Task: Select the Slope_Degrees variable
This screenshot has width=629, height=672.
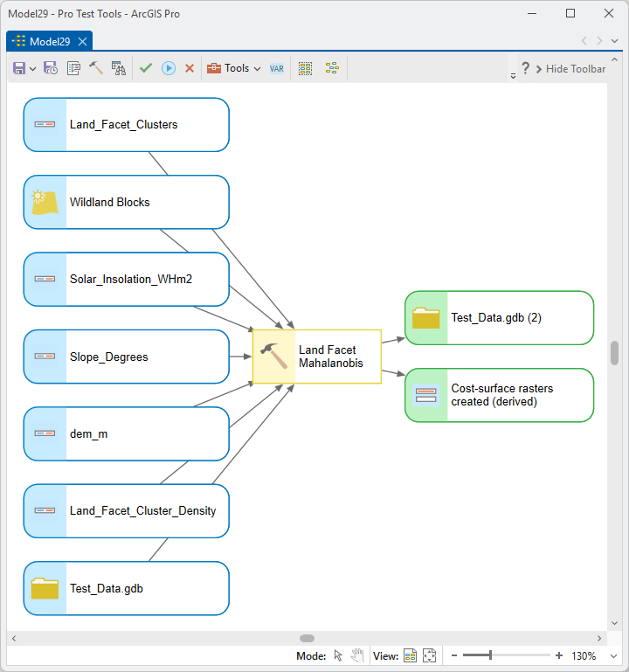Action: [127, 357]
